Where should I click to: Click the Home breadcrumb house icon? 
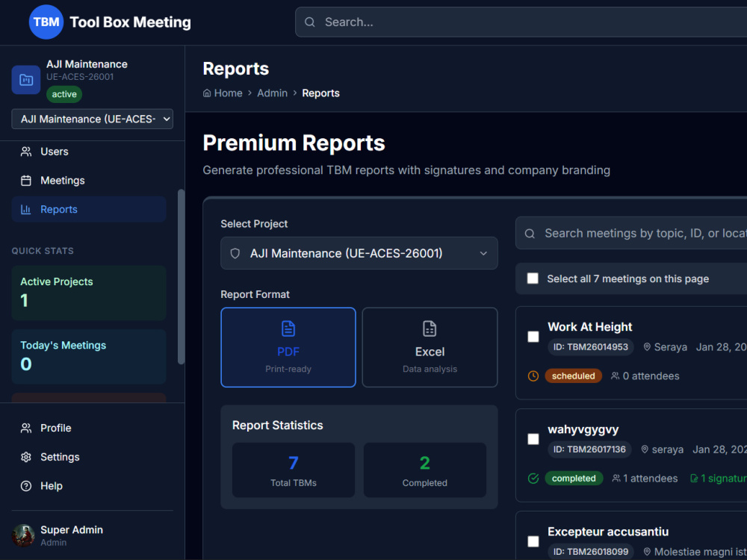[x=207, y=93]
